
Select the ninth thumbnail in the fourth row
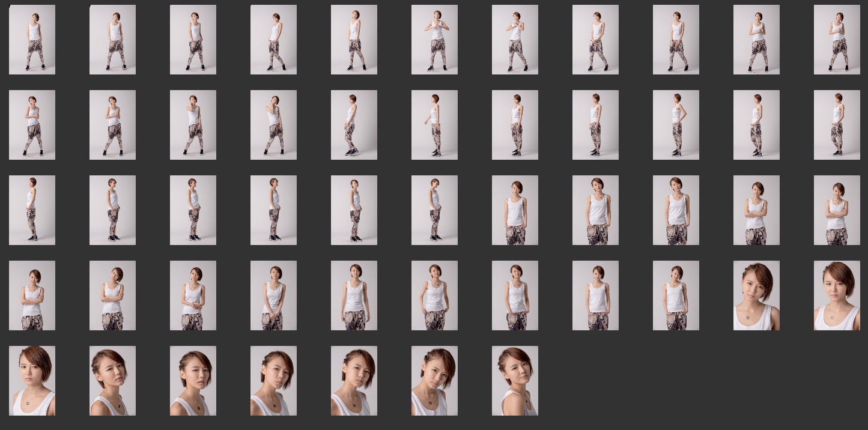pyautogui.click(x=676, y=295)
